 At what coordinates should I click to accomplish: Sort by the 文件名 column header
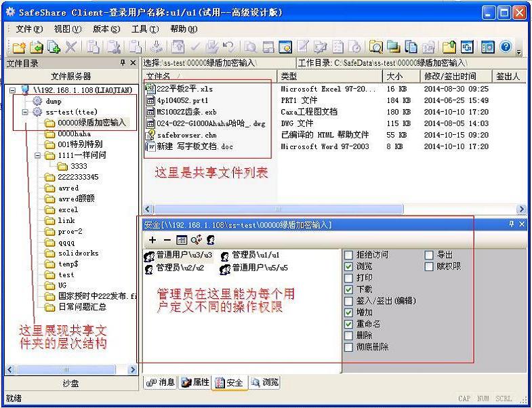tap(209, 77)
